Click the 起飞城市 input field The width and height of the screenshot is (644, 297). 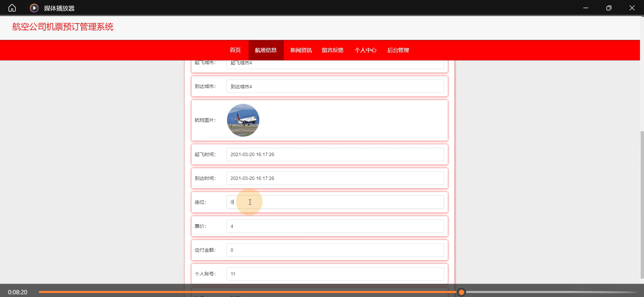(335, 64)
